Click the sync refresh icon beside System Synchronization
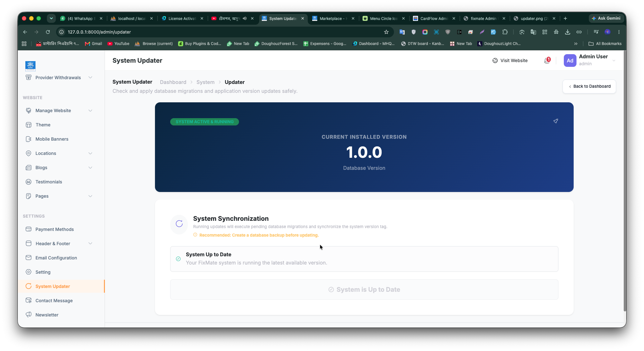This screenshot has width=644, height=351. pos(179,224)
